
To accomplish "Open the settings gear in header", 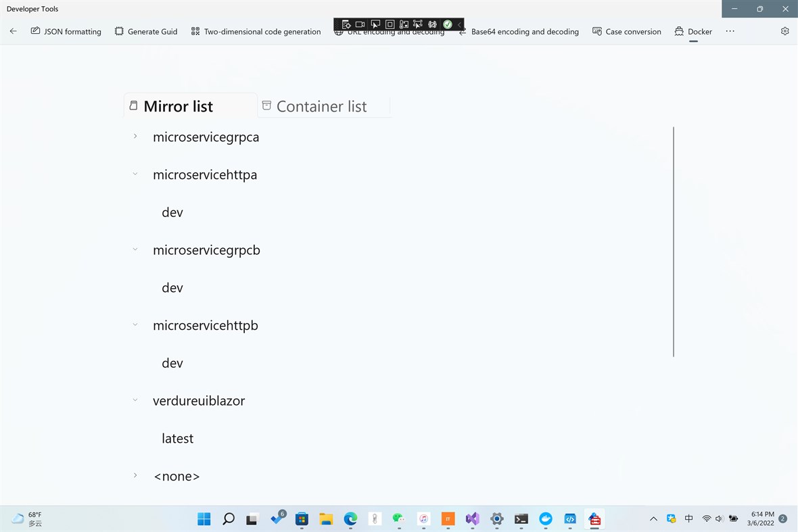I will (784, 31).
